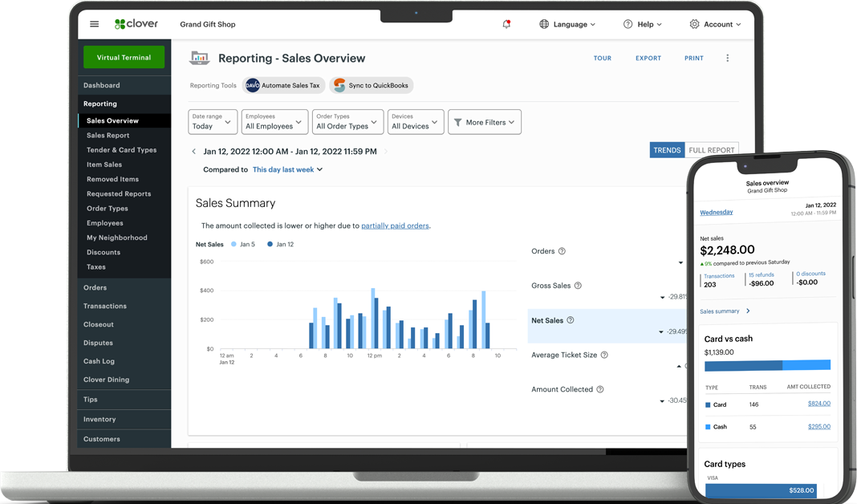Go to previous date with left arrow
The width and height of the screenshot is (857, 504).
tap(193, 152)
